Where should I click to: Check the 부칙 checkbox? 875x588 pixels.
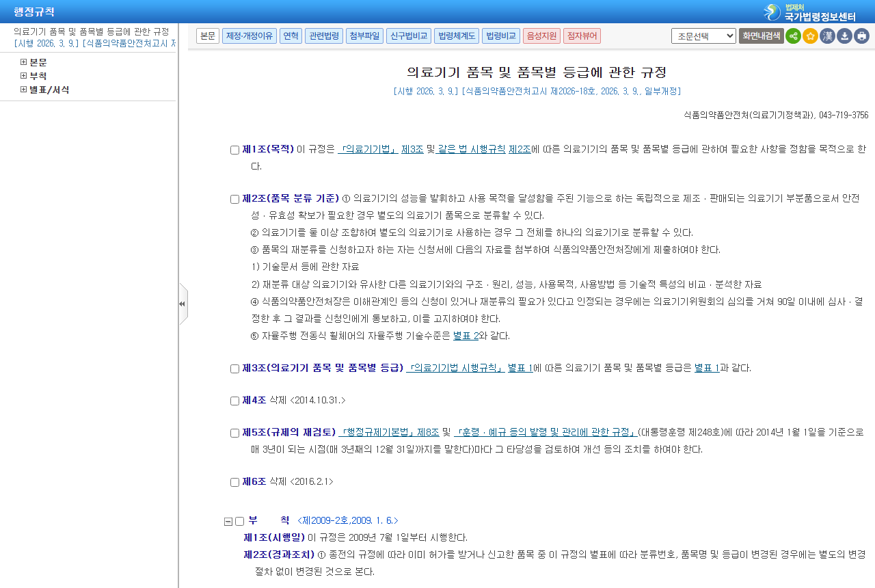point(239,522)
